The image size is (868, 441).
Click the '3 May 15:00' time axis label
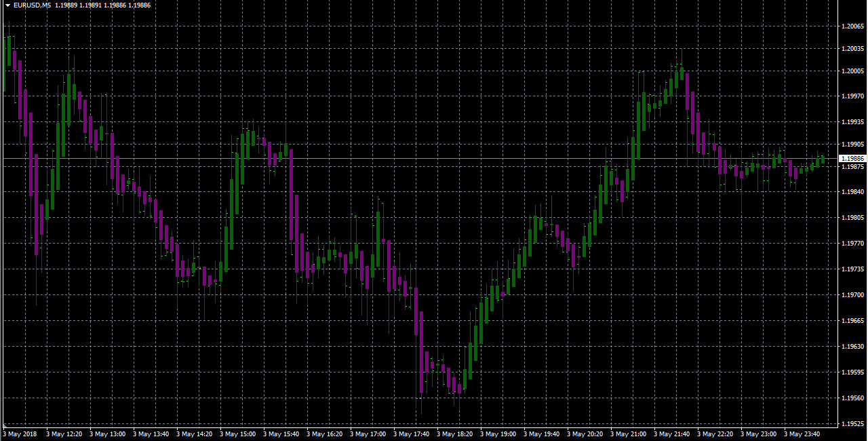click(237, 434)
